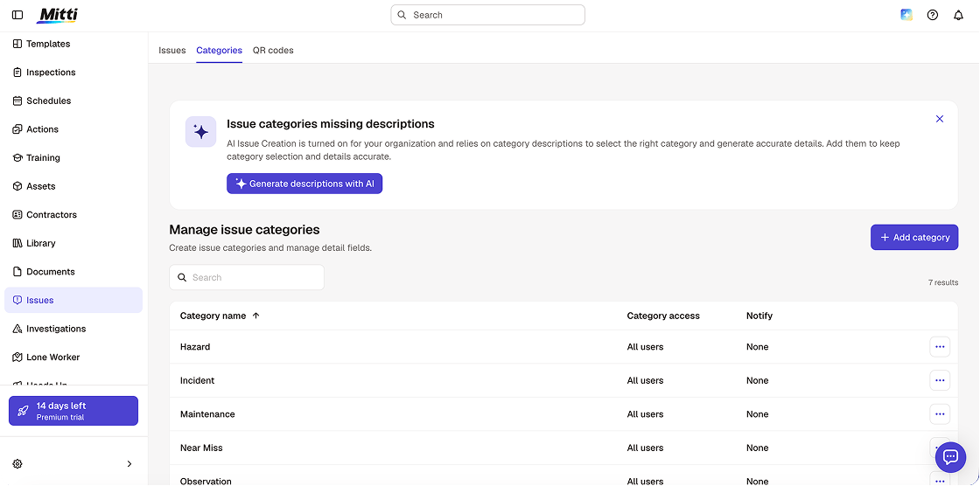Click the Category access column header
This screenshot has width=980, height=486.
[x=663, y=316]
